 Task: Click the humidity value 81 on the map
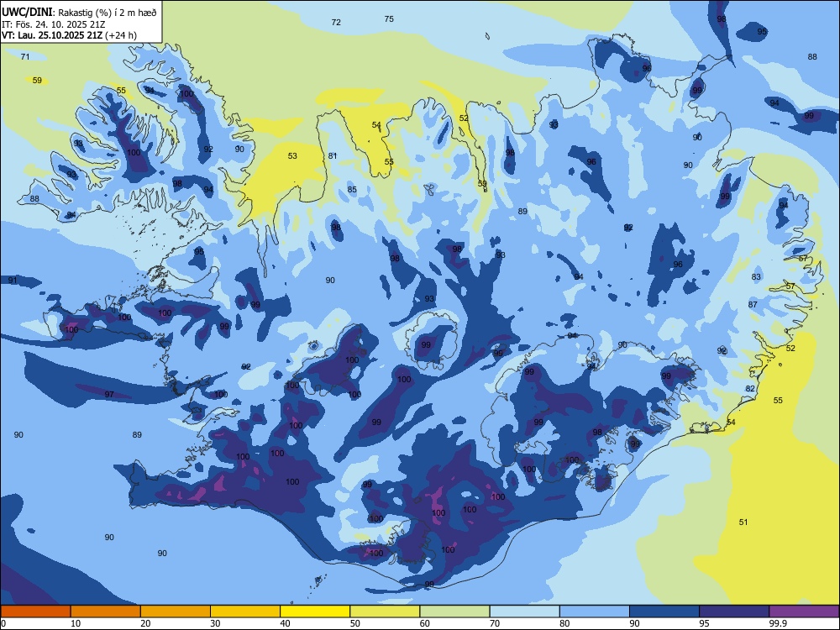pos(333,156)
